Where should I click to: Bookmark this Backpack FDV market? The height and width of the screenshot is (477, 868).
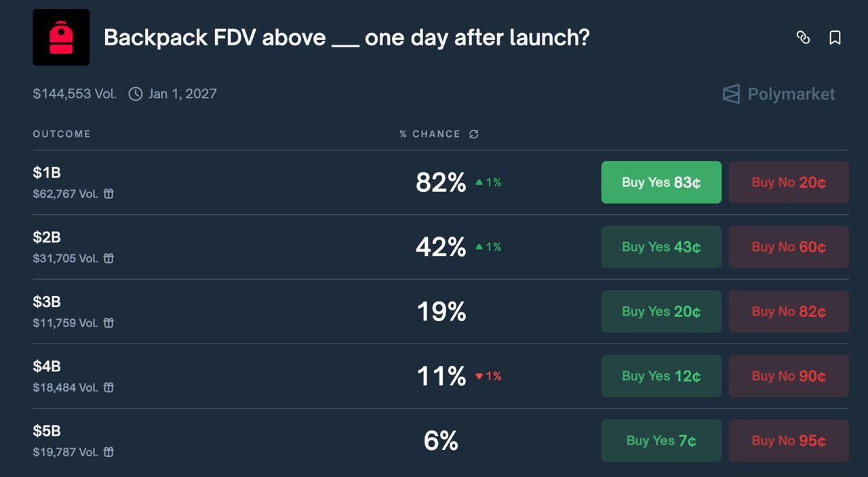(x=835, y=38)
